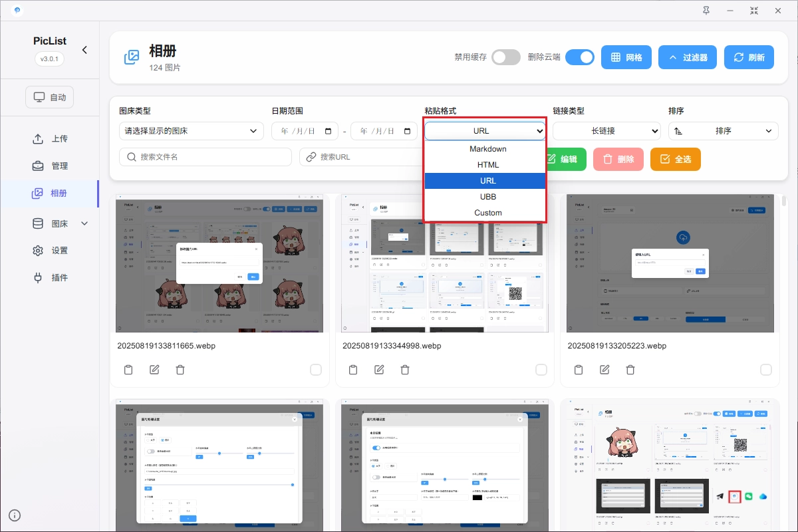798x532 pixels.
Task: Delete image 20250819133205223.webp
Action: click(x=630, y=370)
